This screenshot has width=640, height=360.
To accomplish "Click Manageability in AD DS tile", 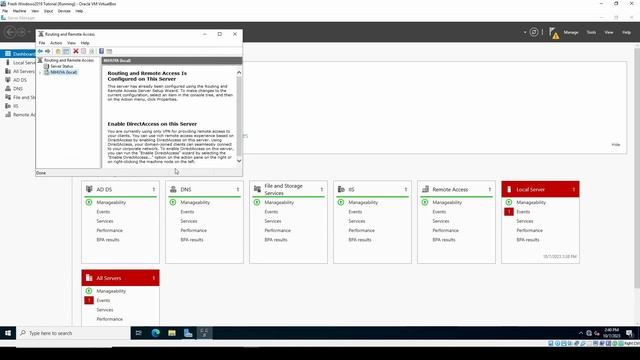I will (111, 202).
